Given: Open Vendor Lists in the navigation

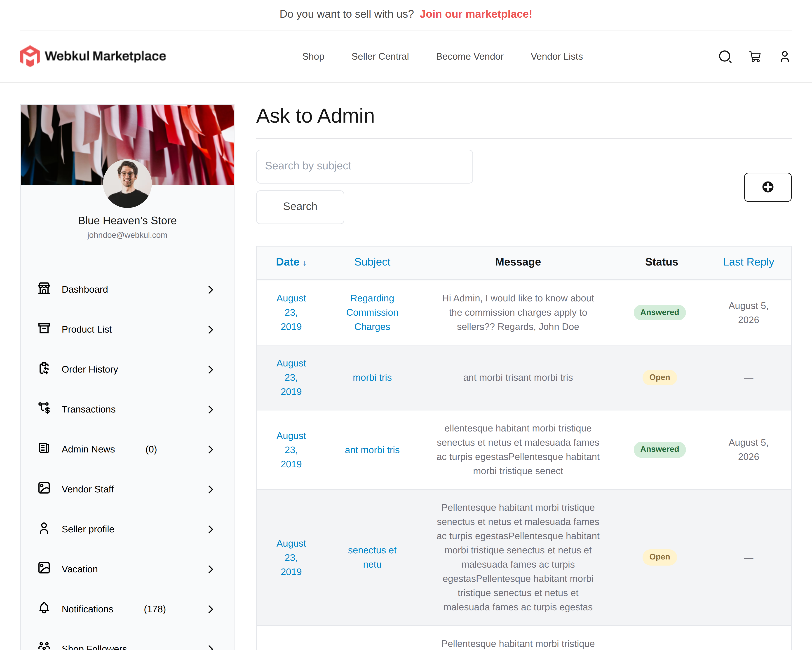Looking at the screenshot, I should point(557,56).
